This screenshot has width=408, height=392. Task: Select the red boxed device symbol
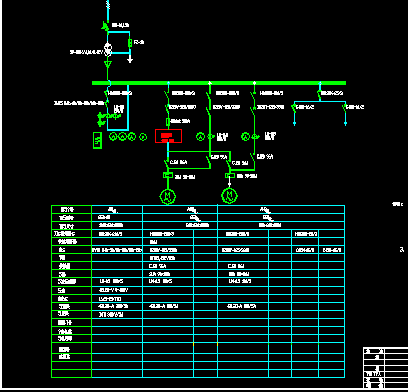168,136
